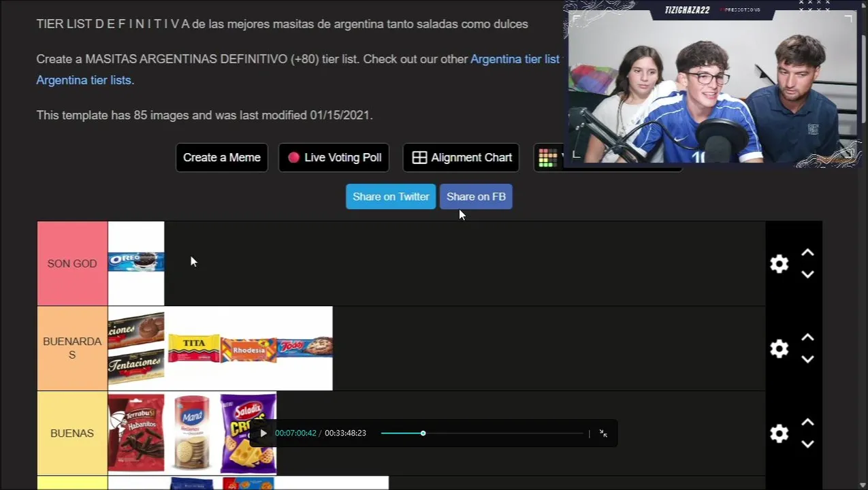
Task: Open the Alignment Chart option
Action: pos(461,157)
